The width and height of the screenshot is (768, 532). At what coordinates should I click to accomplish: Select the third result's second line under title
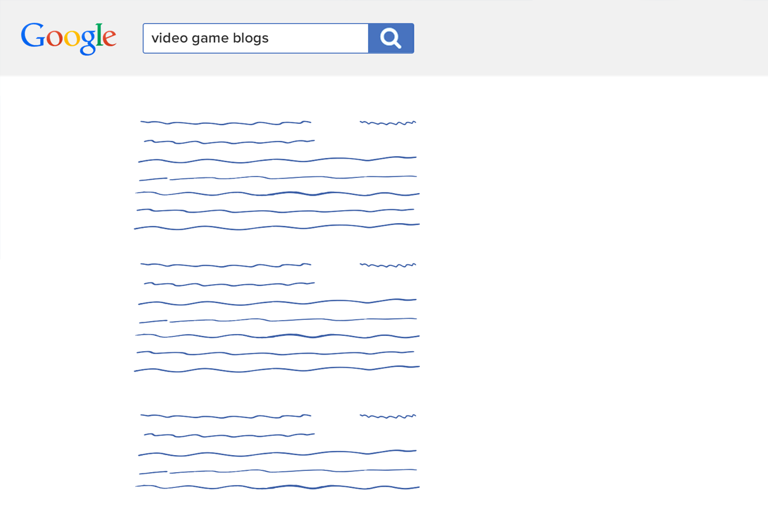point(229,435)
